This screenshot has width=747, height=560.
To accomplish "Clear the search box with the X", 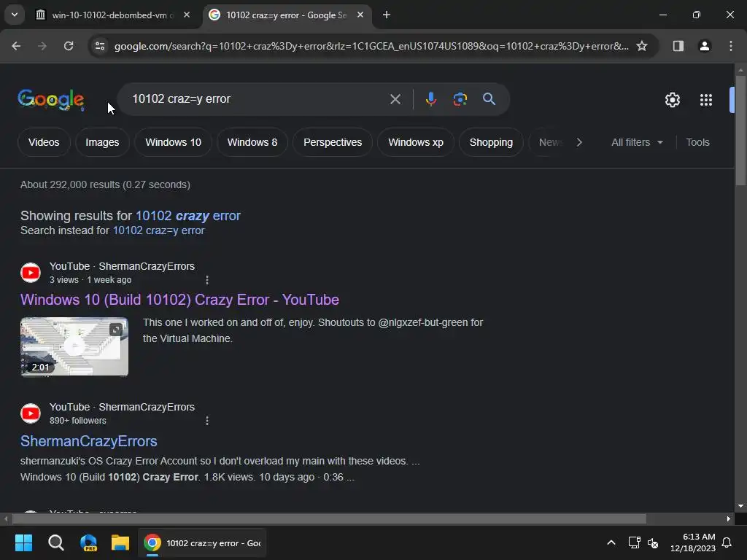I will 395,99.
